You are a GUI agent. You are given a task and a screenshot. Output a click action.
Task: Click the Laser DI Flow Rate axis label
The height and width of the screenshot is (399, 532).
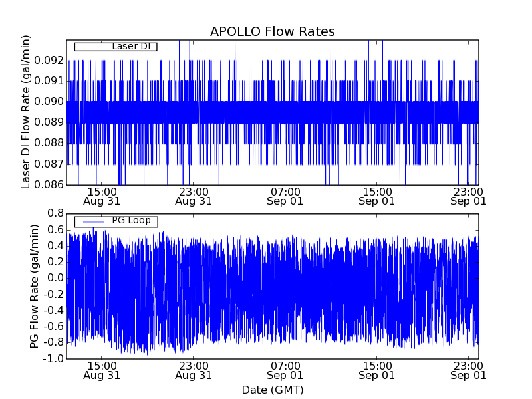click(x=26, y=112)
